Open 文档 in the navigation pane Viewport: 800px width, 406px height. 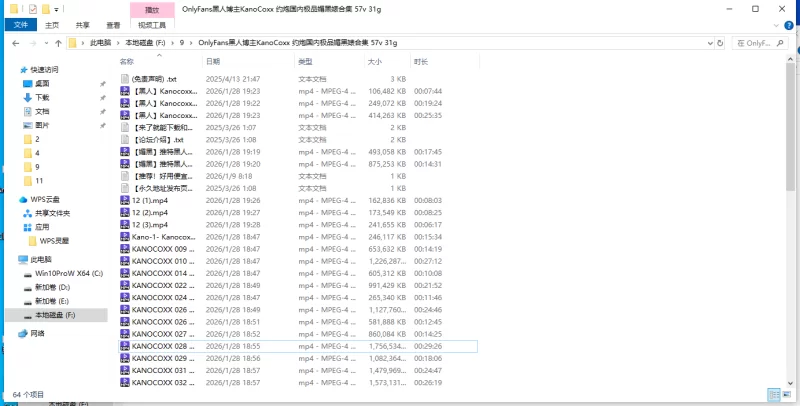[42, 111]
